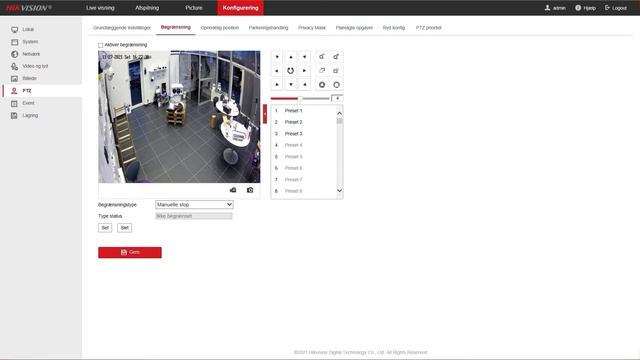
Task: Click the admin user link
Action: point(555,8)
